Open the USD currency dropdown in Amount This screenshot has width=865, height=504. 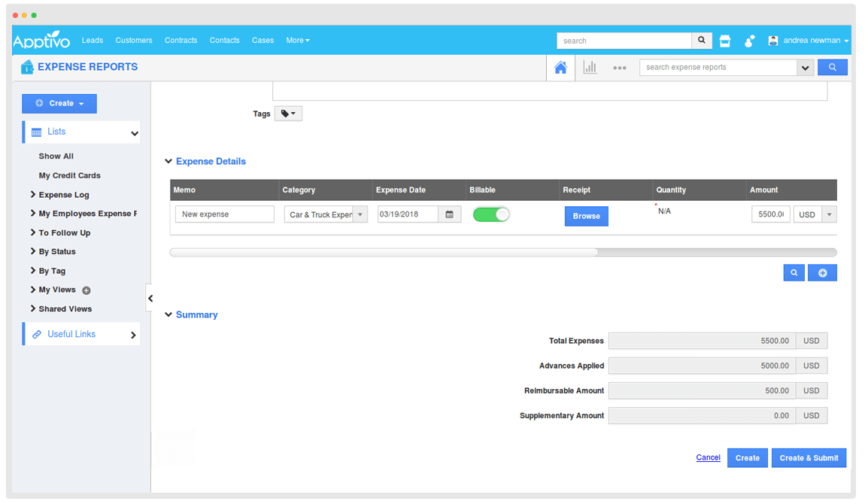[829, 214]
